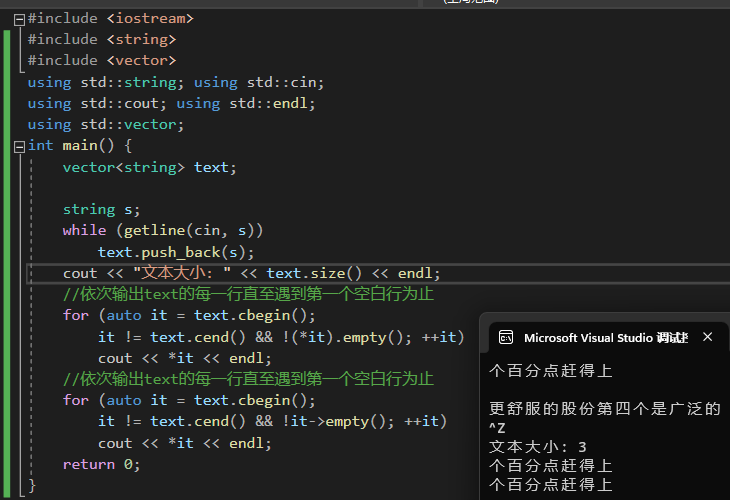The width and height of the screenshot is (730, 500).
Task: Click the text.push_back(s) statement
Action: 176,252
